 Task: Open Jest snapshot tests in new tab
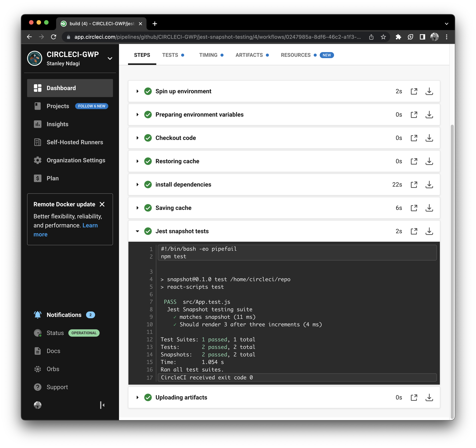coord(414,231)
